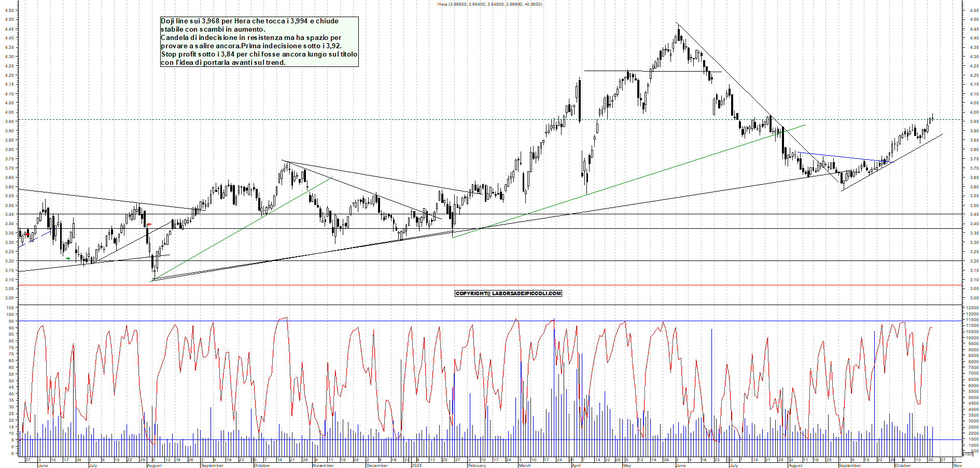This screenshot has height=468, width=980.
Task: Click the December label on the time axis
Action: [377, 465]
